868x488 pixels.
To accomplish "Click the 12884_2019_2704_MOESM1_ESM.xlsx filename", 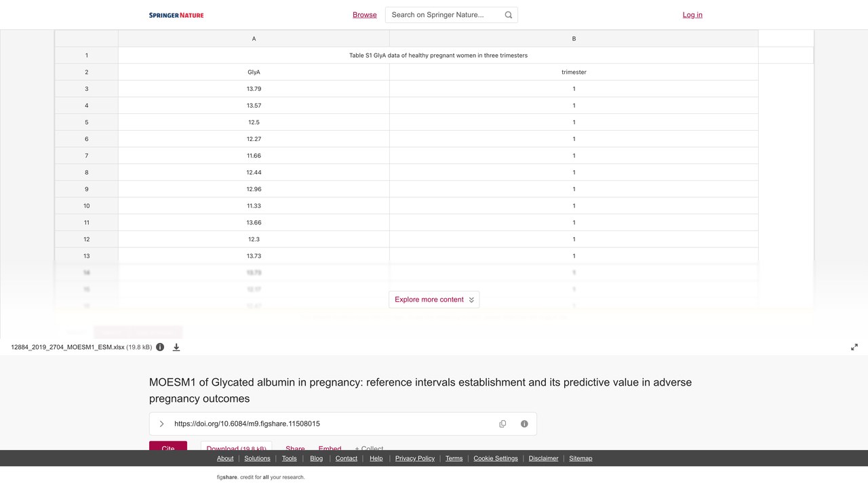I will coord(68,347).
